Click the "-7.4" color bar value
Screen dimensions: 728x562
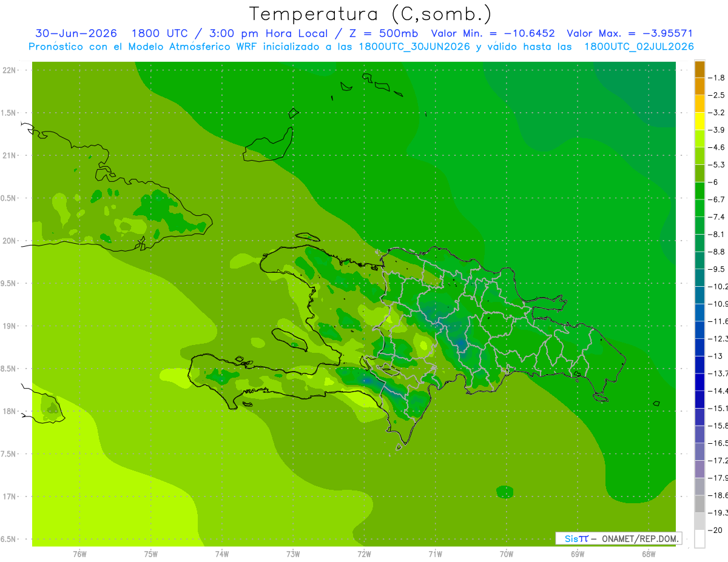716,217
